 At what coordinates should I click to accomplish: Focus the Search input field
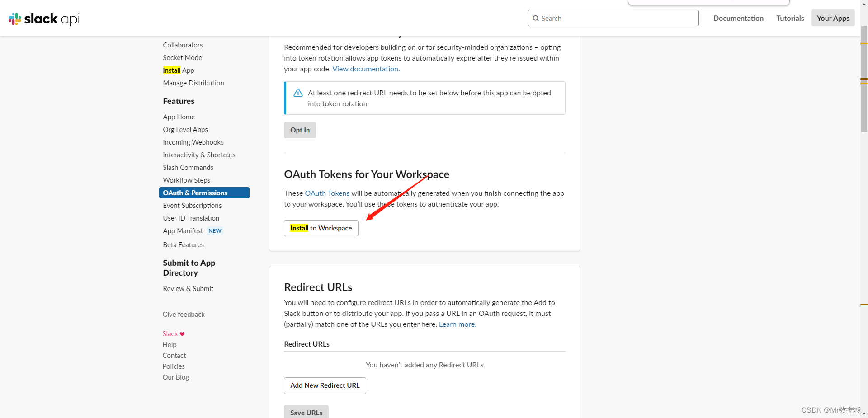point(613,18)
